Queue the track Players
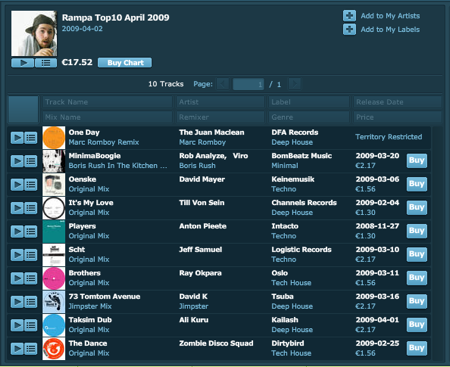This screenshot has width=450, height=367. (x=31, y=231)
